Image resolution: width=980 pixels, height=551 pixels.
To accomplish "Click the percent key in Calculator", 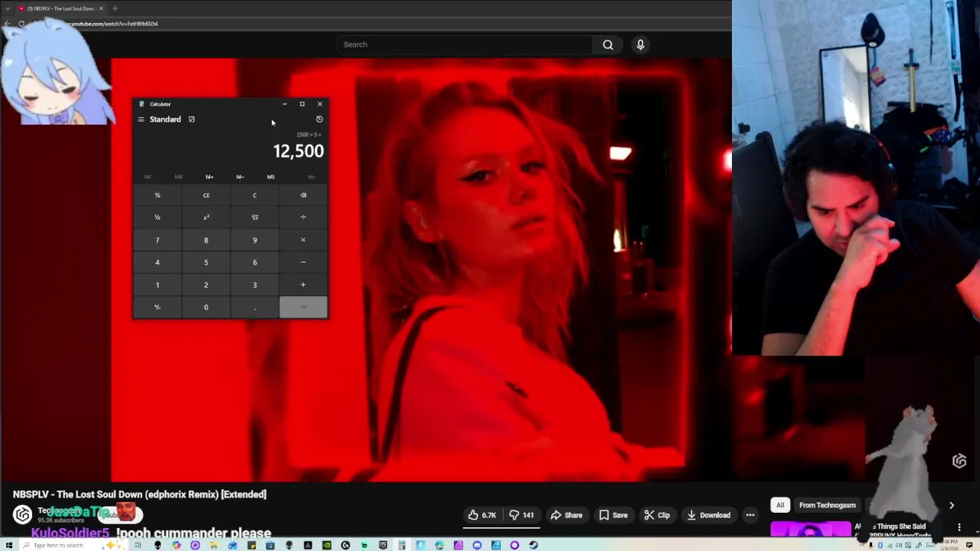I will pos(158,195).
